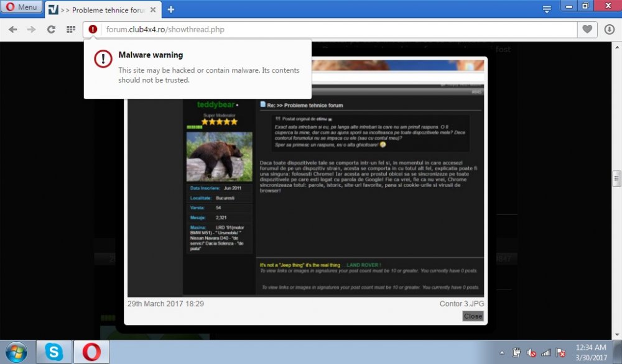Click the speed dial tiles icon
This screenshot has height=364, width=622.
pyautogui.click(x=70, y=29)
